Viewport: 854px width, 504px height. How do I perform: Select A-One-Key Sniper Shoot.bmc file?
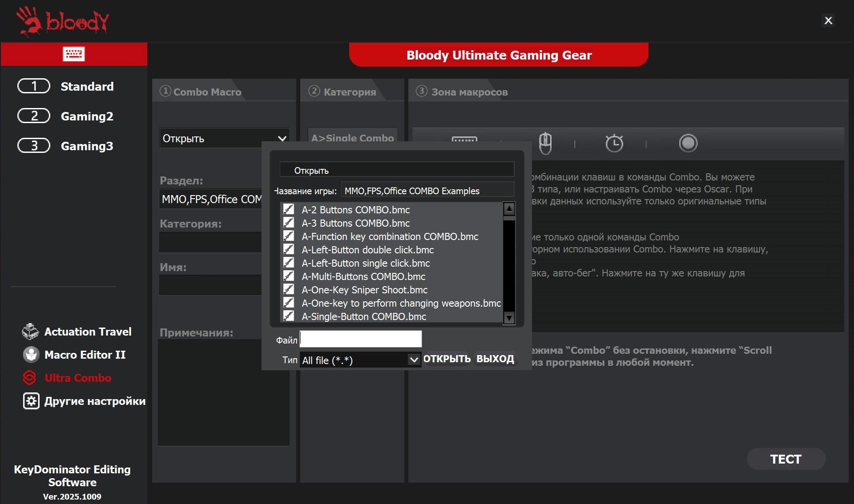[x=365, y=290]
